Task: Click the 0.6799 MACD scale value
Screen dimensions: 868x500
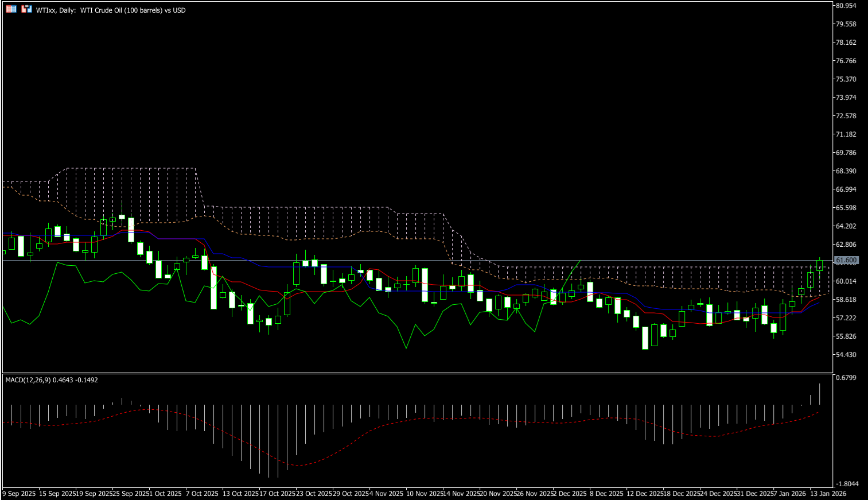Action: click(x=846, y=378)
